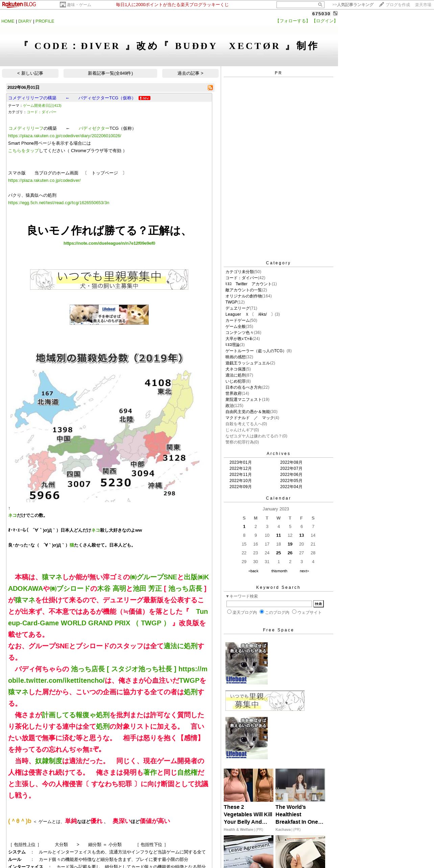
Task: Click the Lifeboat puppy and kitten banner
Action: point(109,315)
